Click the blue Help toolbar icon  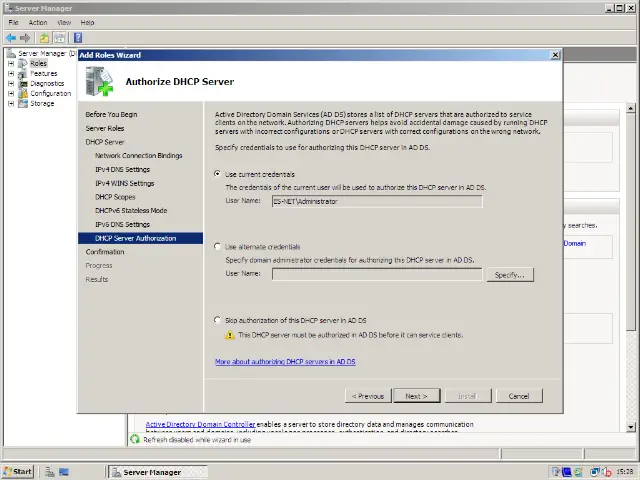78,38
